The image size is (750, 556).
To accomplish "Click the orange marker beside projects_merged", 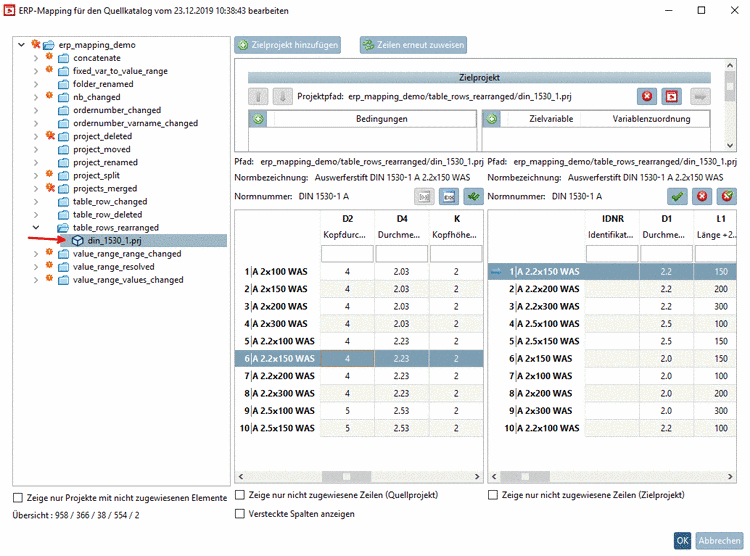I will coord(50,188).
